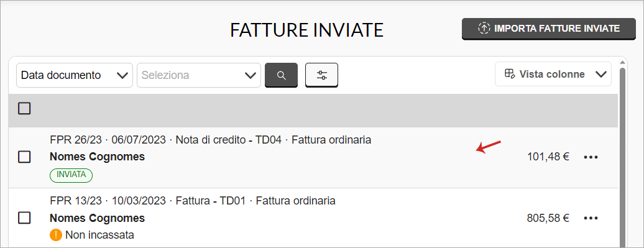The image size is (644, 248).
Task: Open three-dots menu for invoice FPR 13/23
Action: pyautogui.click(x=591, y=218)
